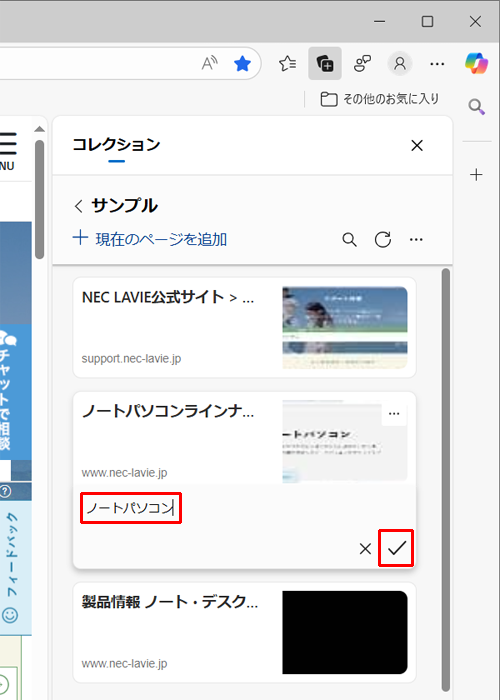Click the sidebar search magnifier icon
500x700 pixels.
tap(476, 107)
